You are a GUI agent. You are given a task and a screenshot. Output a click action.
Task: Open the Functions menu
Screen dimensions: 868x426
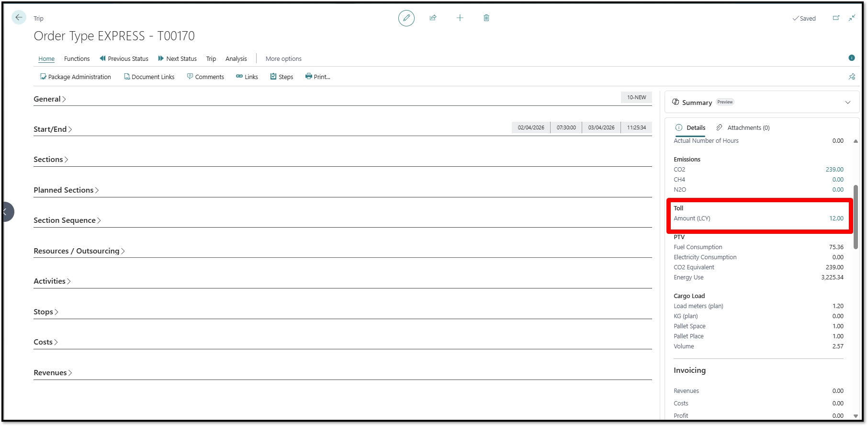77,58
